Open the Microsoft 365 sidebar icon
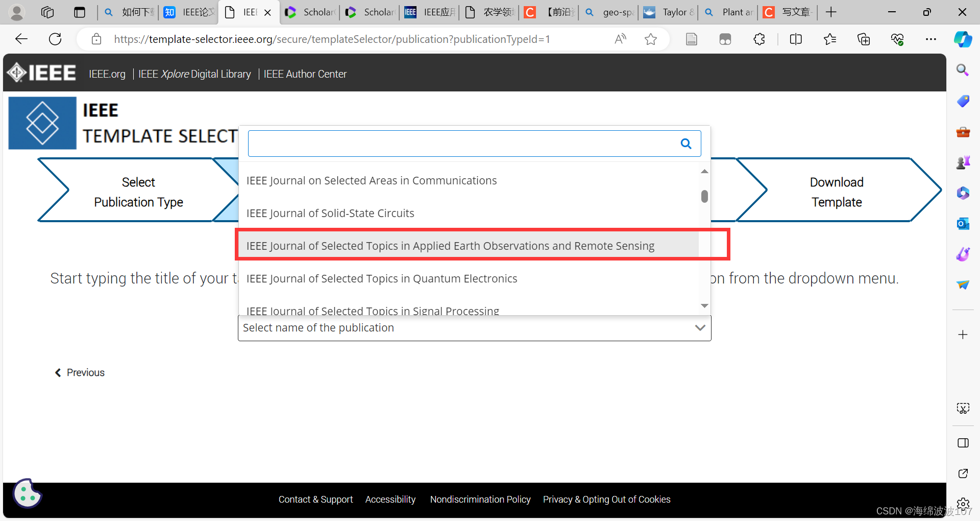This screenshot has width=980, height=521. [x=963, y=193]
